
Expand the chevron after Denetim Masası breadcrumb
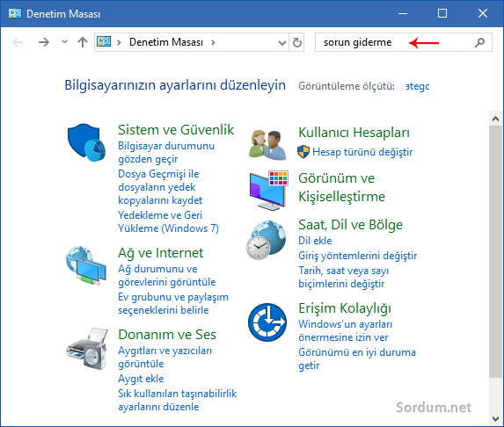(213, 42)
